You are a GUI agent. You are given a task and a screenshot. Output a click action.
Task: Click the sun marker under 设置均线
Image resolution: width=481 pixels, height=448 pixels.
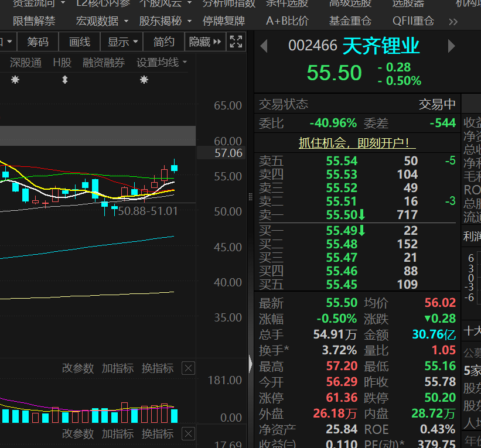coord(144,80)
